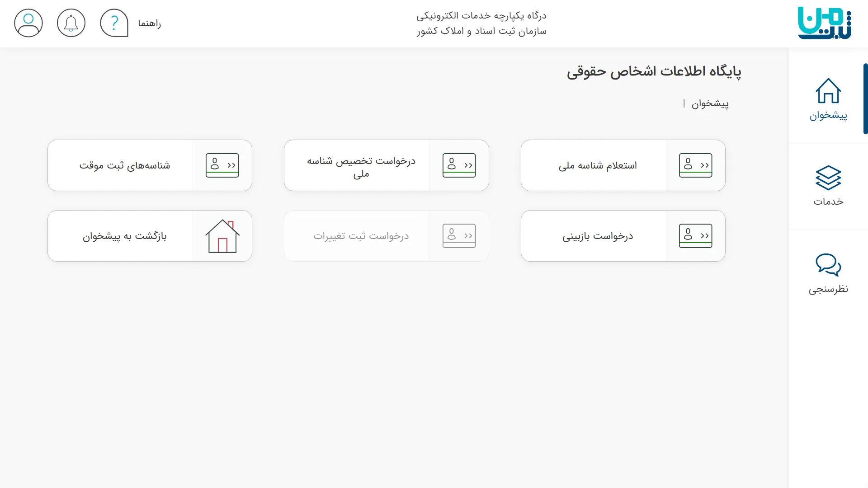The image size is (868, 488).
Task: Click header text سازمان ثبت اسناد و املاک کشور
Action: point(481,31)
